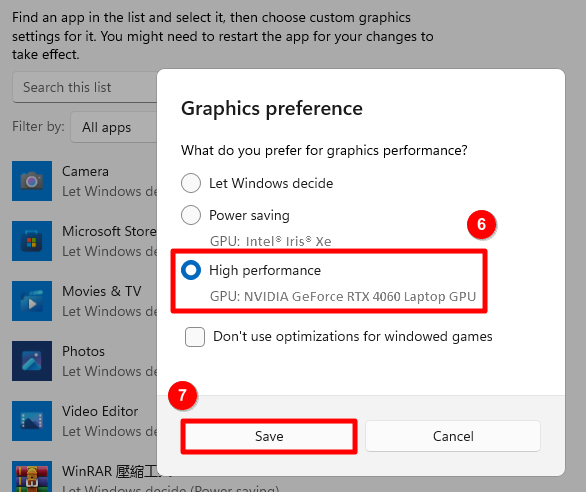Select Let Windows decide radio option
Image resolution: width=586 pixels, height=492 pixels.
pos(191,183)
